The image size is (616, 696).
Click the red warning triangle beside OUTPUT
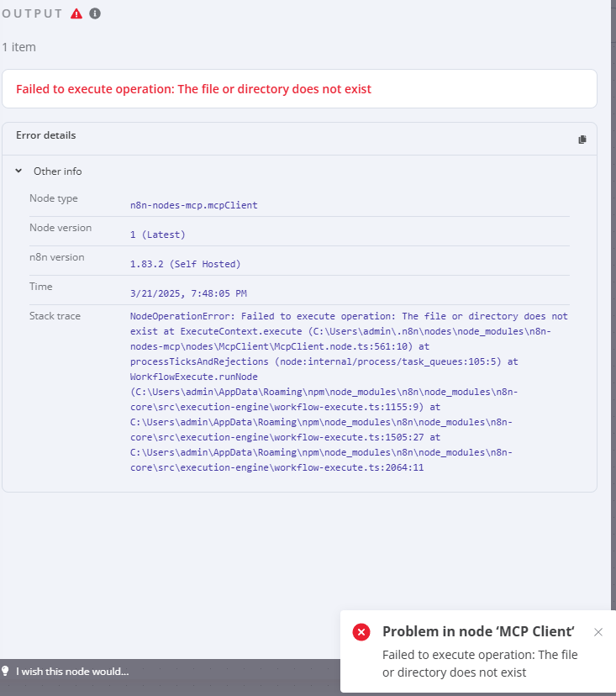(77, 13)
